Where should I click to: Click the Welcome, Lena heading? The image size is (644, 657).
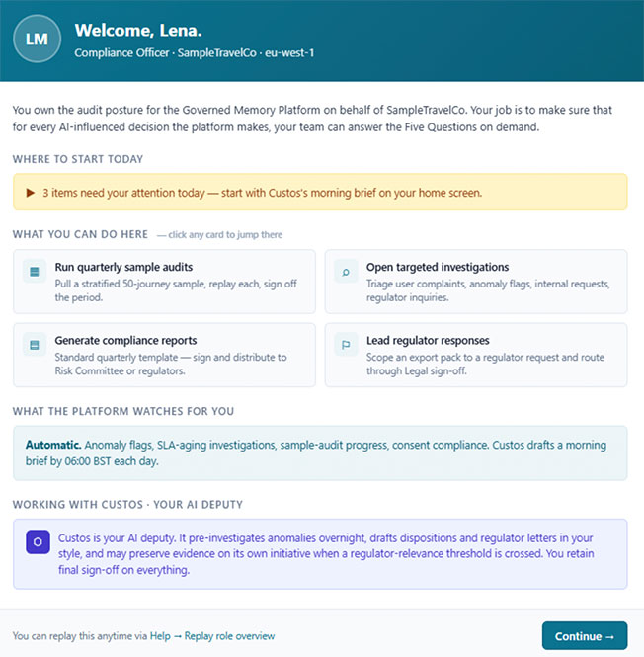pos(138,31)
